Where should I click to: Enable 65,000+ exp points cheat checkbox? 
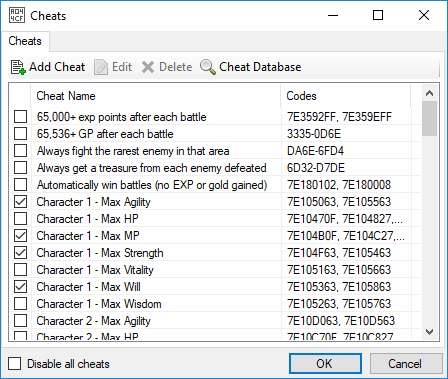tap(21, 117)
